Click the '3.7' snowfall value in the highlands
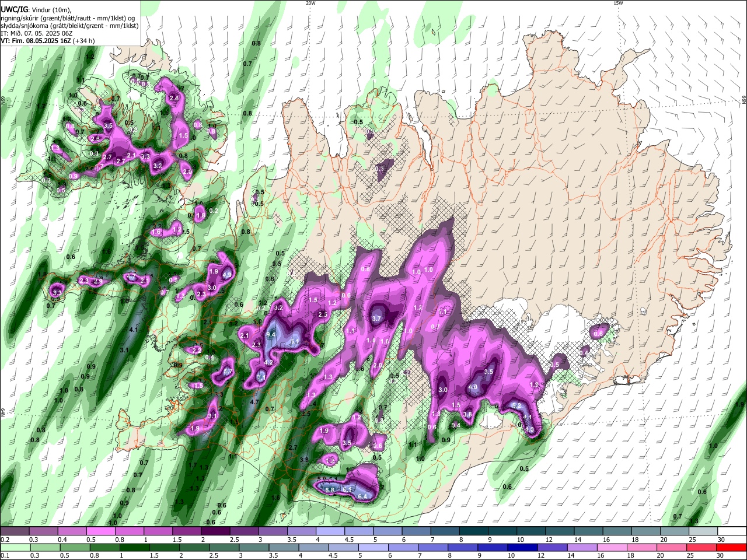This screenshot has width=747, height=560. point(376,318)
